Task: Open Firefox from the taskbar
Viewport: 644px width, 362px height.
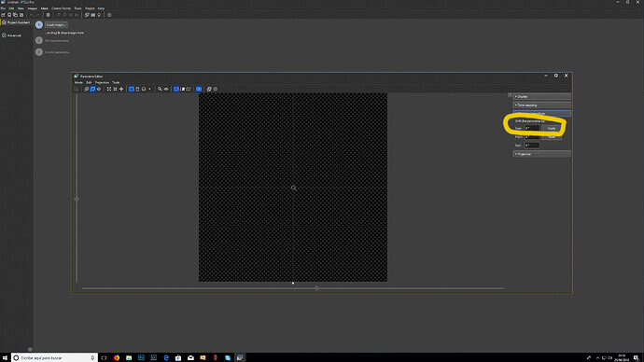Action: pyautogui.click(x=117, y=358)
